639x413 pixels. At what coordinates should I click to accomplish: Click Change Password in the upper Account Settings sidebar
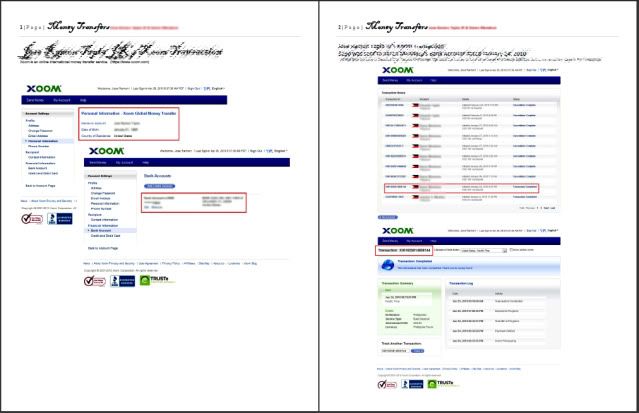pyautogui.click(x=47, y=131)
